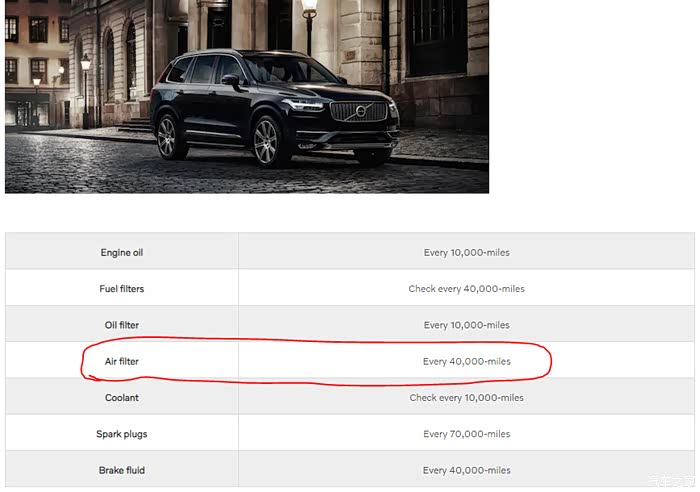This screenshot has height=492, width=700.
Task: Click the Oil filter "Every 10,000-miles" value
Action: [466, 325]
